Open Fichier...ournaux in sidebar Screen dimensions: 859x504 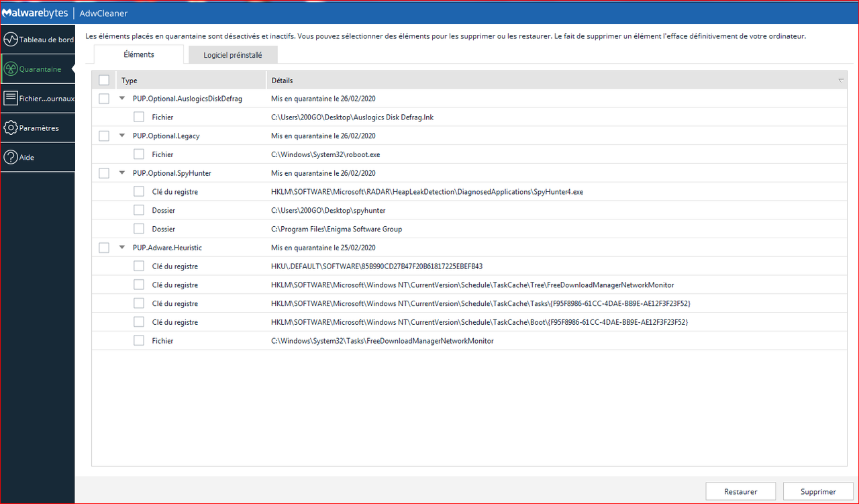(37, 99)
